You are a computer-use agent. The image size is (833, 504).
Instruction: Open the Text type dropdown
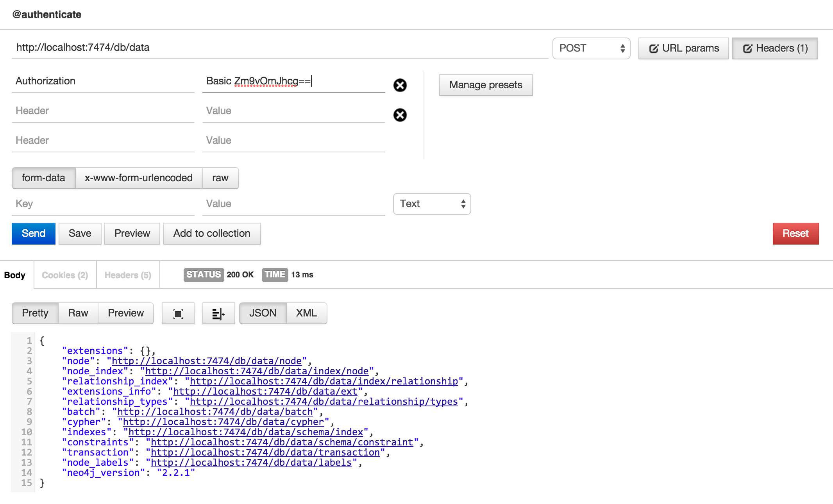pos(432,204)
